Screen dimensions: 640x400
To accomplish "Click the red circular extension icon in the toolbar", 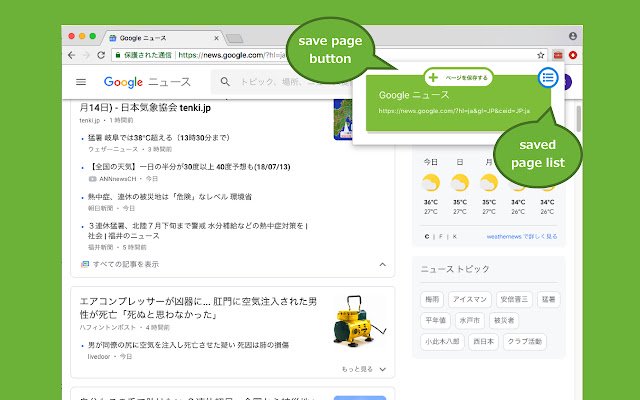I will point(573,55).
